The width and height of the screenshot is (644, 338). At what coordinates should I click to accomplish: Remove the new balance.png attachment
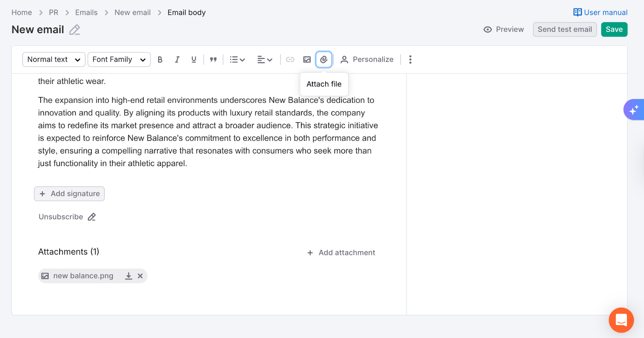(x=140, y=276)
